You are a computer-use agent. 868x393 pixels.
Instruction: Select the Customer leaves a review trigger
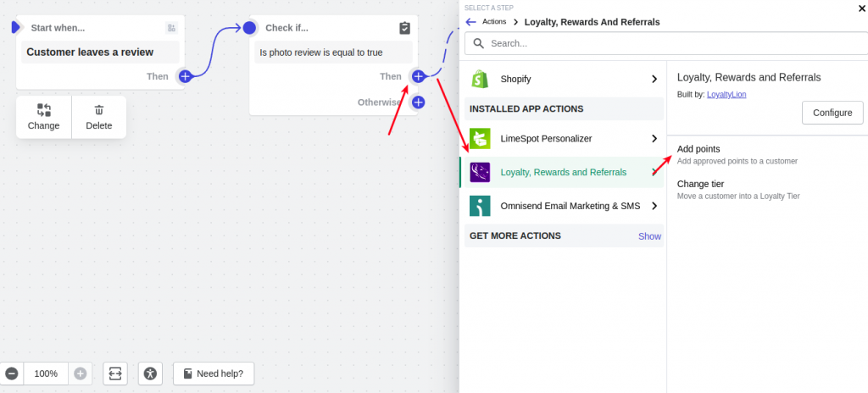(100, 52)
